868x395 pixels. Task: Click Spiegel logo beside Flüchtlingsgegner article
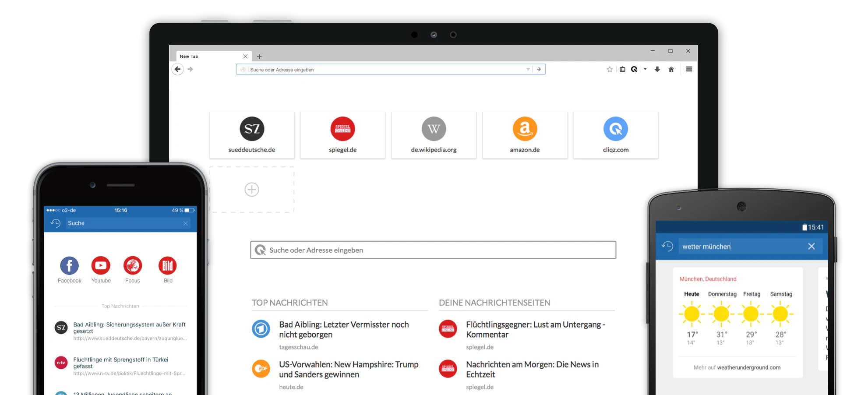click(x=448, y=329)
